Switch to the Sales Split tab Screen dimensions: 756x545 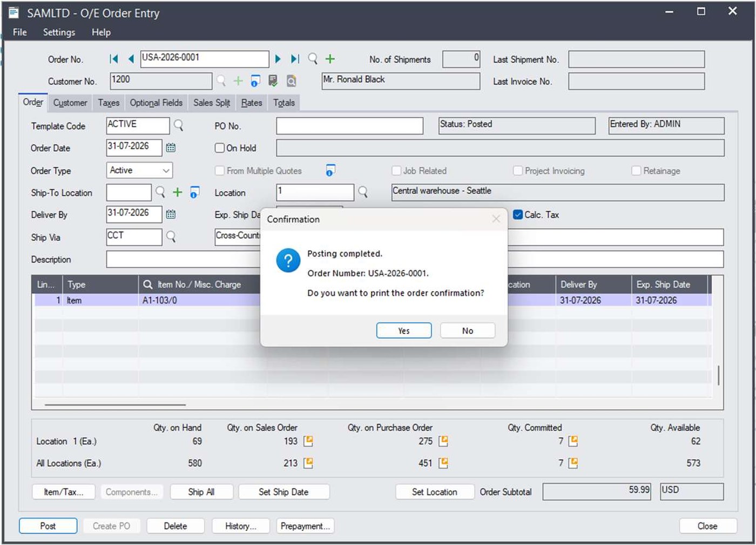pyautogui.click(x=212, y=103)
